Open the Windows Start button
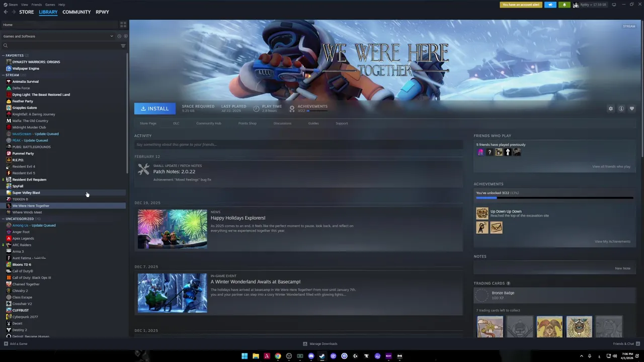The image size is (644, 362). [245, 356]
